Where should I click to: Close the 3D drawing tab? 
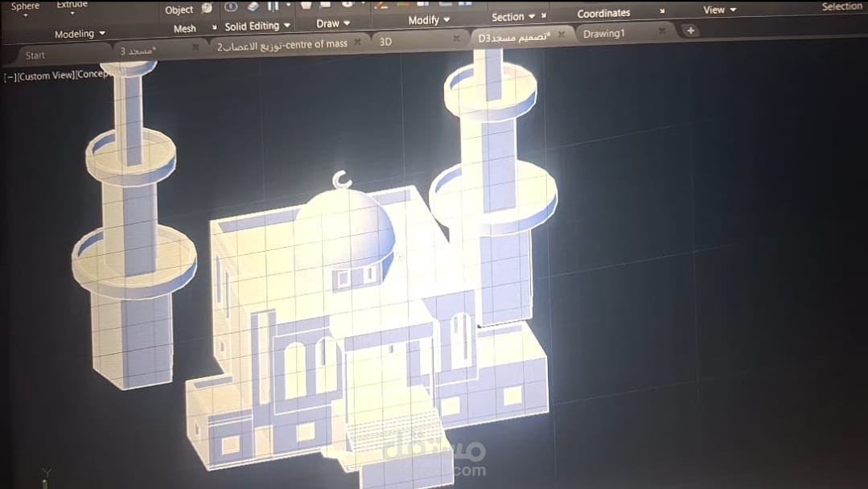coord(456,39)
